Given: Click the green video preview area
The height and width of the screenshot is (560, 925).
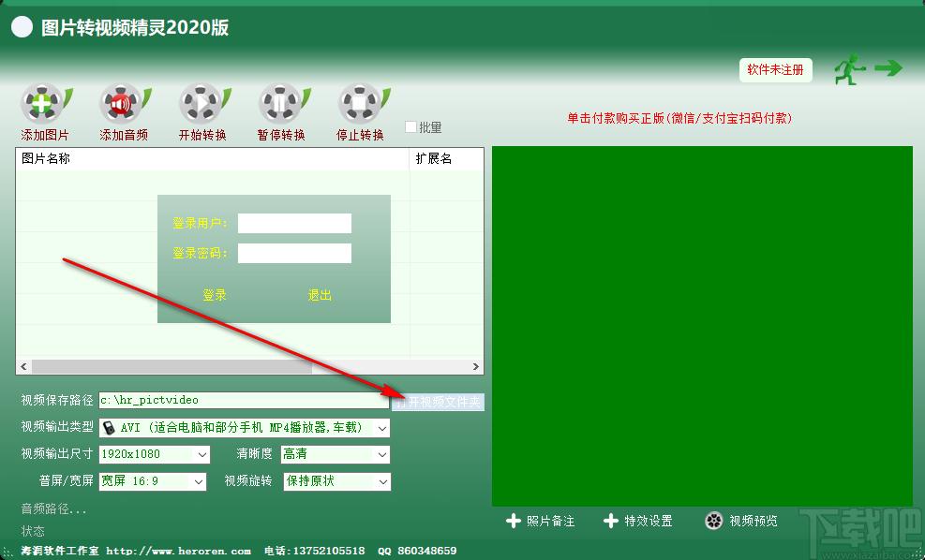Looking at the screenshot, I should 702,326.
